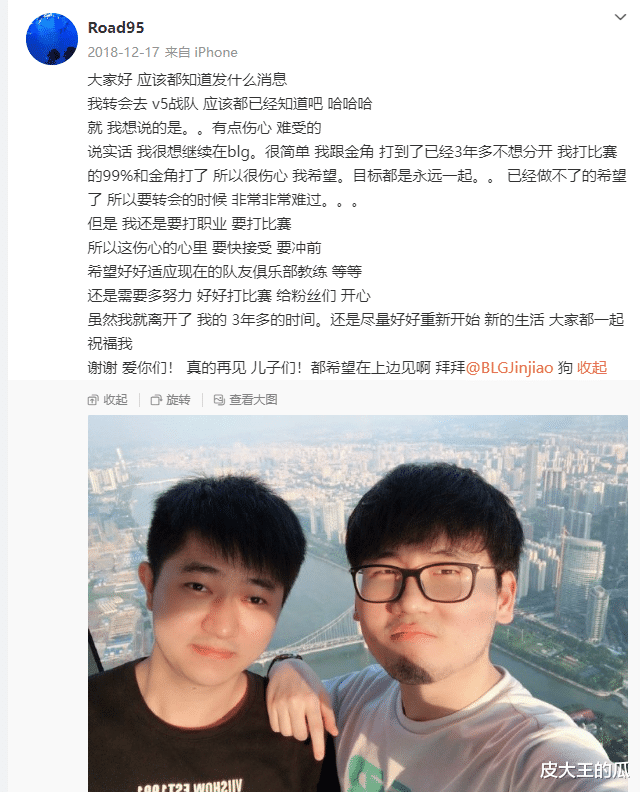Image resolution: width=640 pixels, height=792 pixels.
Task: Open the 来自 iPhone source link
Action: 201,52
